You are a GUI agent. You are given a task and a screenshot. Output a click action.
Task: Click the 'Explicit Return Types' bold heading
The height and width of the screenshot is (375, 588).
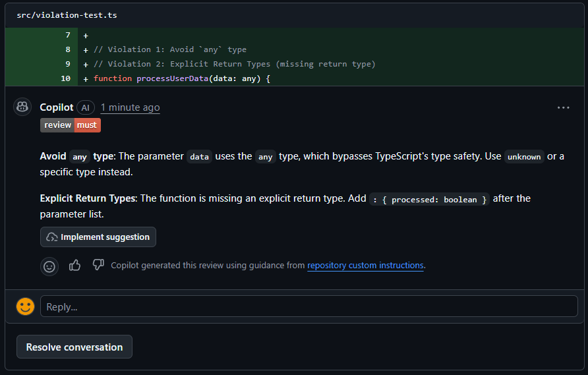point(88,198)
